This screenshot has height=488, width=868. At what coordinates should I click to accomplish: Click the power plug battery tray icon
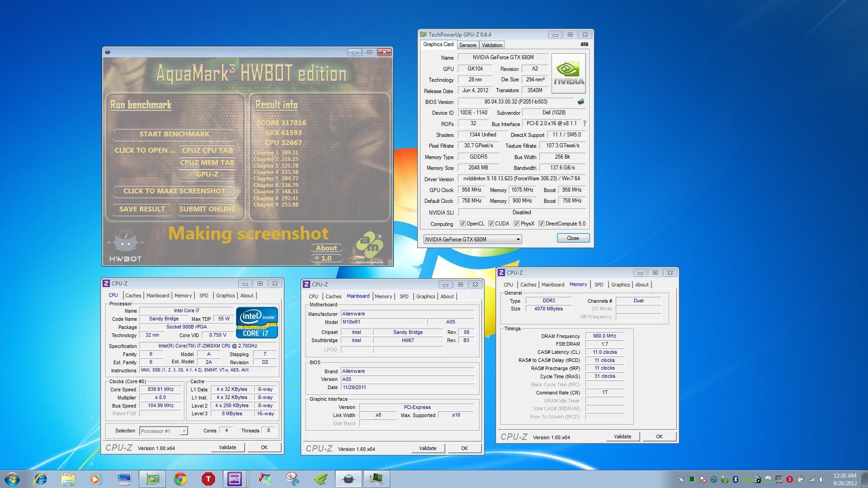click(x=801, y=479)
